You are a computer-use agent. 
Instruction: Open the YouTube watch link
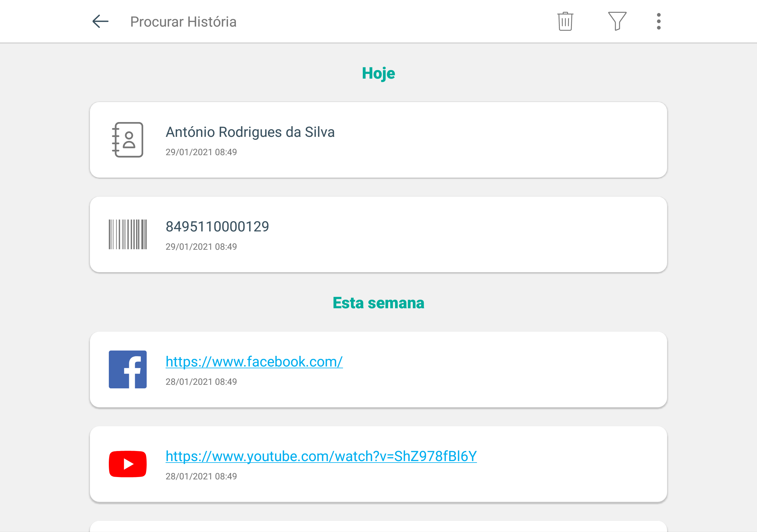[321, 456]
